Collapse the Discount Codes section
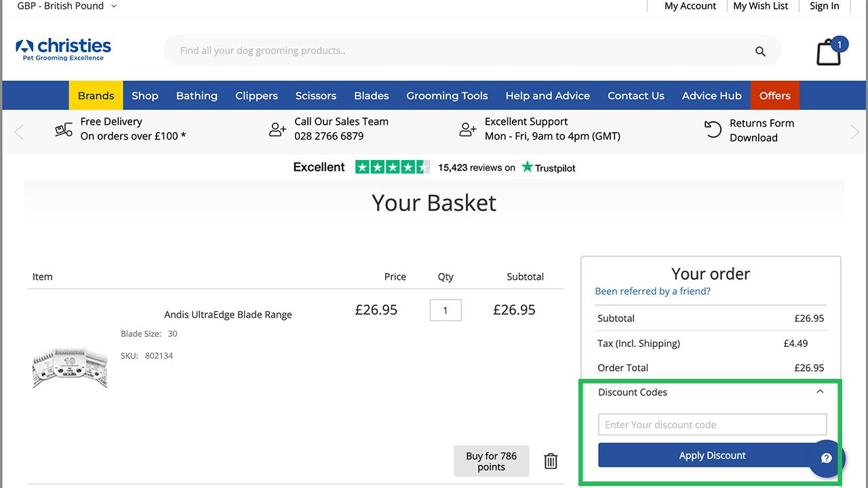The image size is (868, 488). [820, 392]
